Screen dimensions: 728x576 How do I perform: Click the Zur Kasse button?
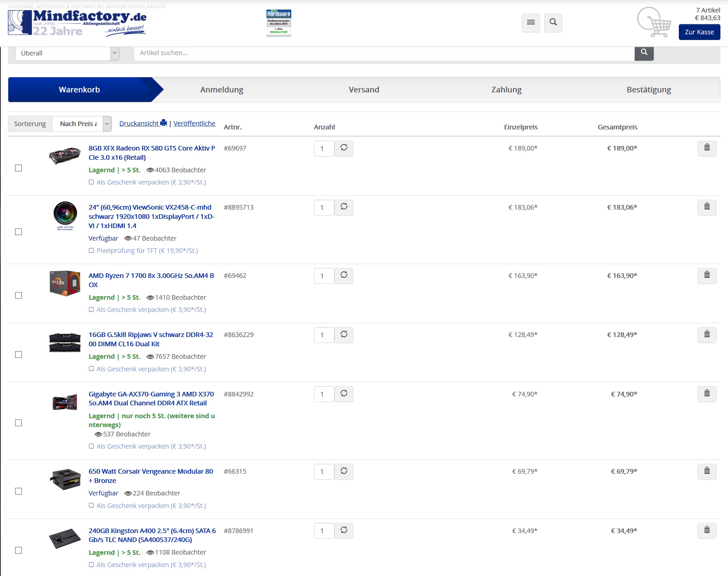point(699,32)
